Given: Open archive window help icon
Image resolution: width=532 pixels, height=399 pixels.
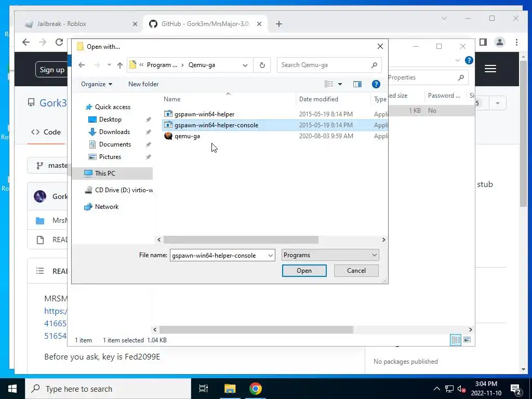Looking at the screenshot, I should pyautogui.click(x=469, y=60).
